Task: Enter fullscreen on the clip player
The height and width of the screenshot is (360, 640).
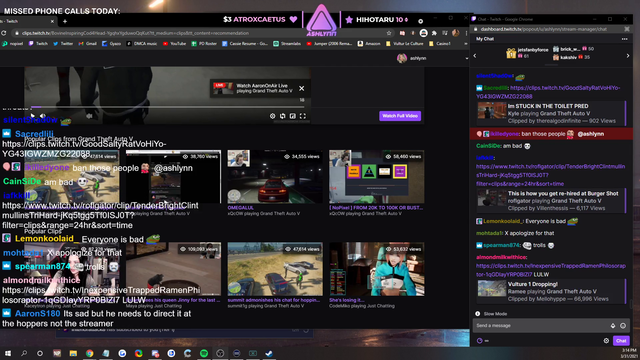Action: click(x=303, y=116)
